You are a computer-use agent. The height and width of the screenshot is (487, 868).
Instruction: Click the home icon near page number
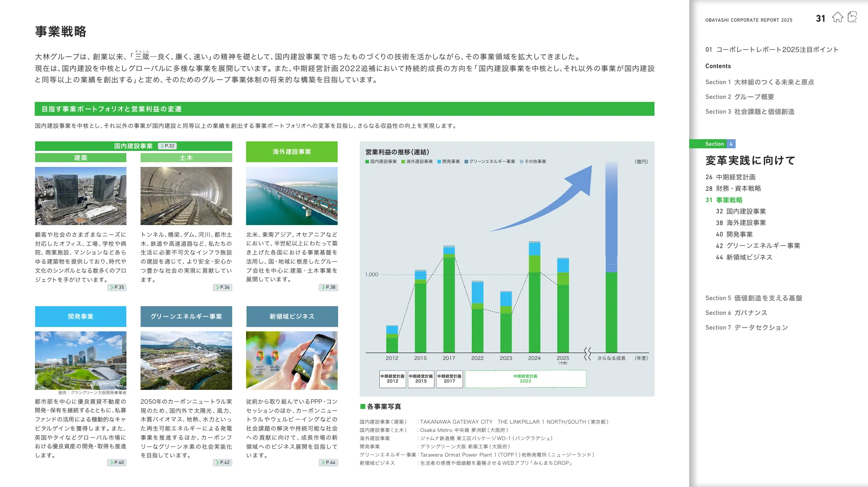837,17
